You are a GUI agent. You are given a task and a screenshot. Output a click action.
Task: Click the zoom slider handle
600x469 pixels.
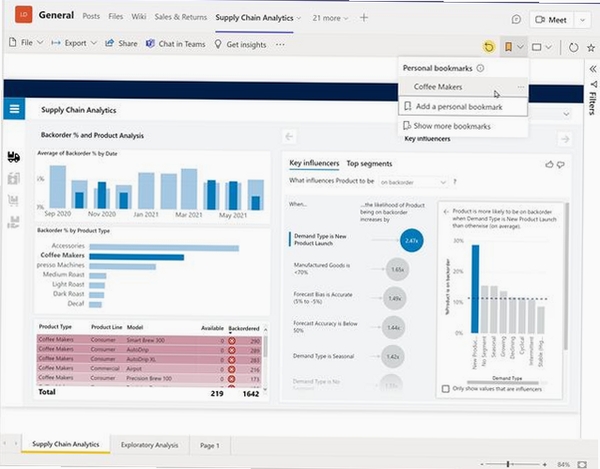508,464
